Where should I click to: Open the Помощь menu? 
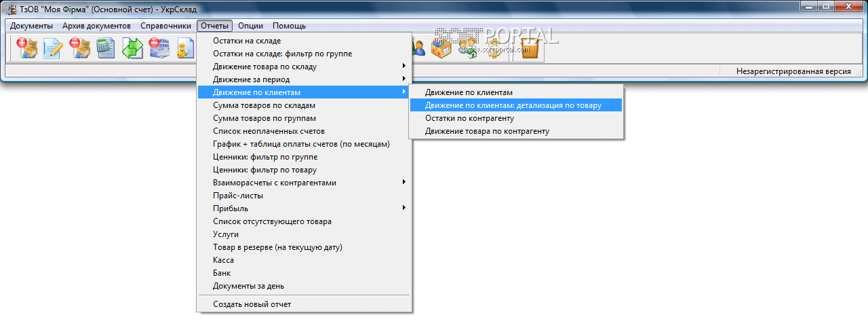[290, 26]
